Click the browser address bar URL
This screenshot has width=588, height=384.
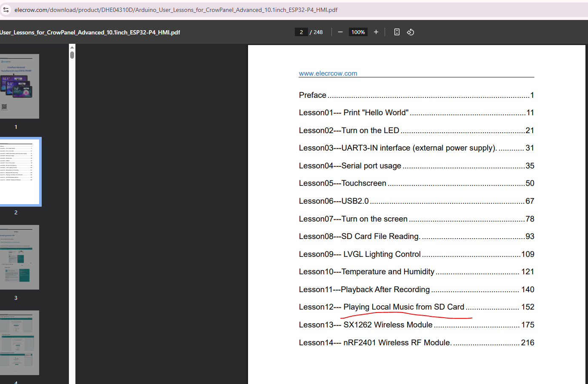click(x=176, y=10)
